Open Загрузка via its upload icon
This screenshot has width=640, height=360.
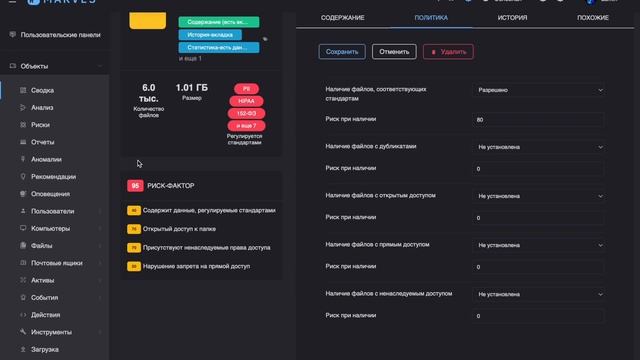(x=23, y=349)
